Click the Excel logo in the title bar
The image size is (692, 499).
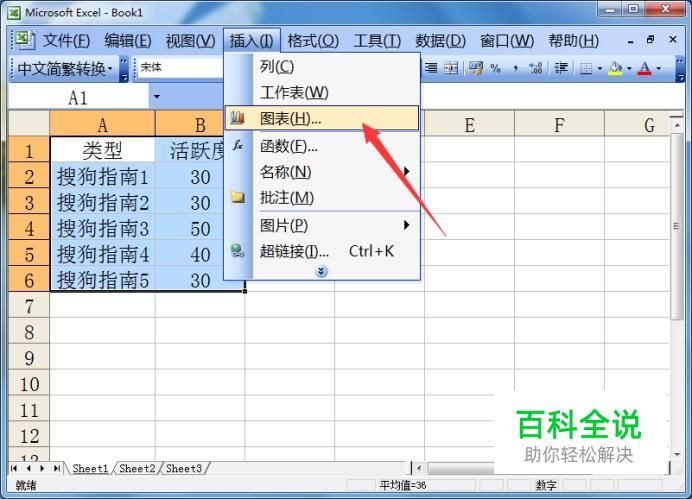14,12
